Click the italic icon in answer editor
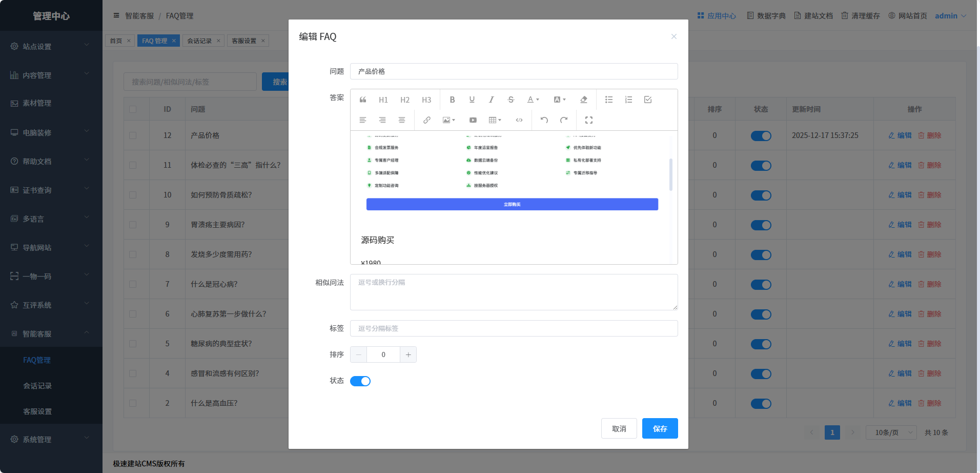Screen dimensions: 980x473 coord(491,100)
